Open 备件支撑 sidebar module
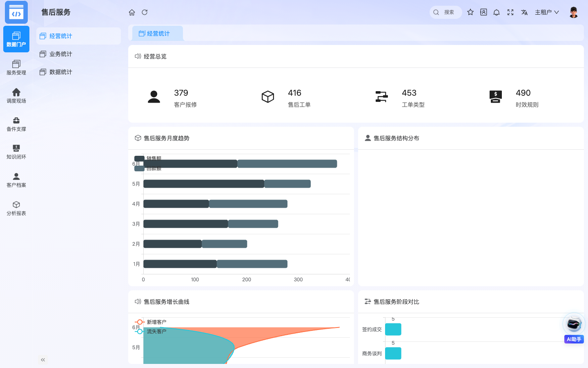588x368 pixels. (16, 124)
